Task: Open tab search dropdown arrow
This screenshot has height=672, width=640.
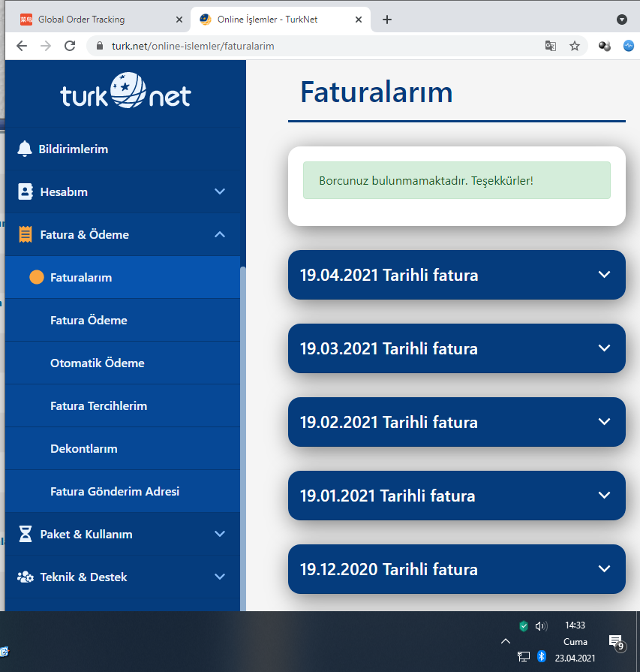Action: [x=621, y=20]
